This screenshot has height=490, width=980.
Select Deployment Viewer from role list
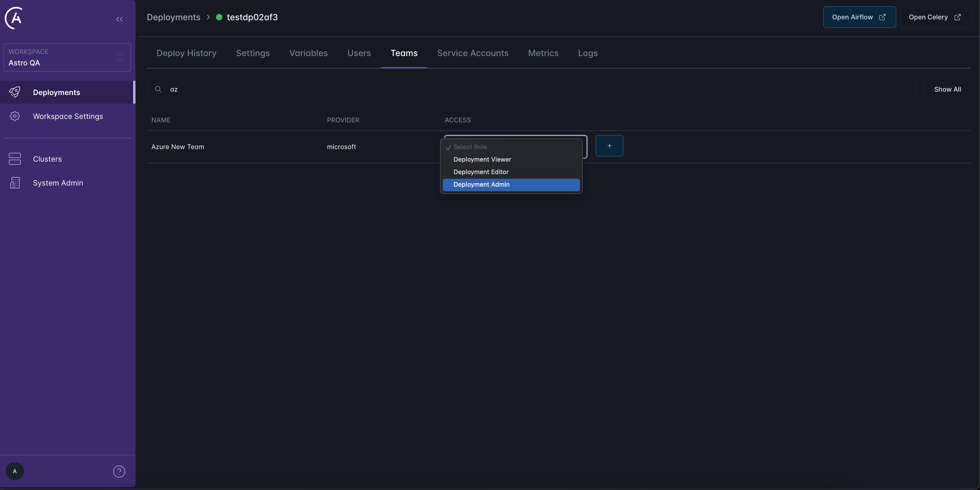coord(482,159)
